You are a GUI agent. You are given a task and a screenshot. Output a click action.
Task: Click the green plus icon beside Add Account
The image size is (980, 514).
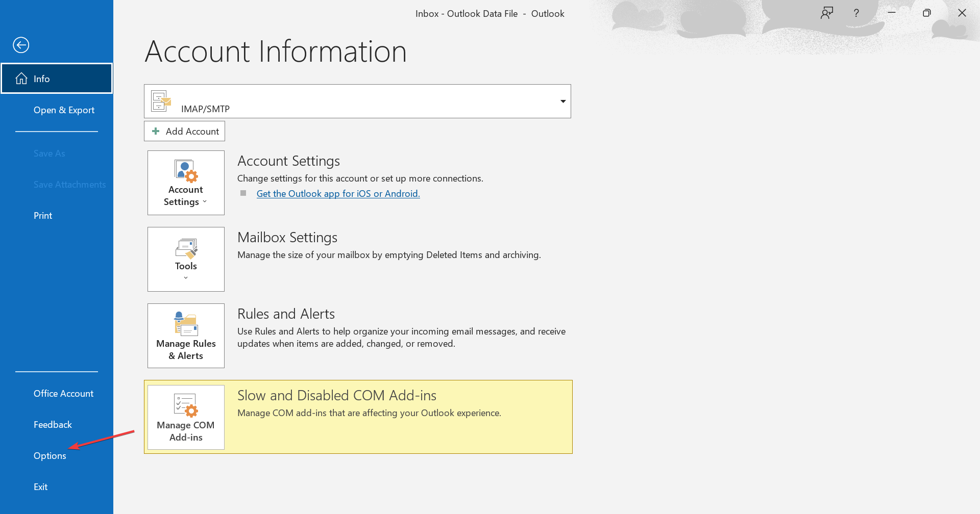pos(156,131)
